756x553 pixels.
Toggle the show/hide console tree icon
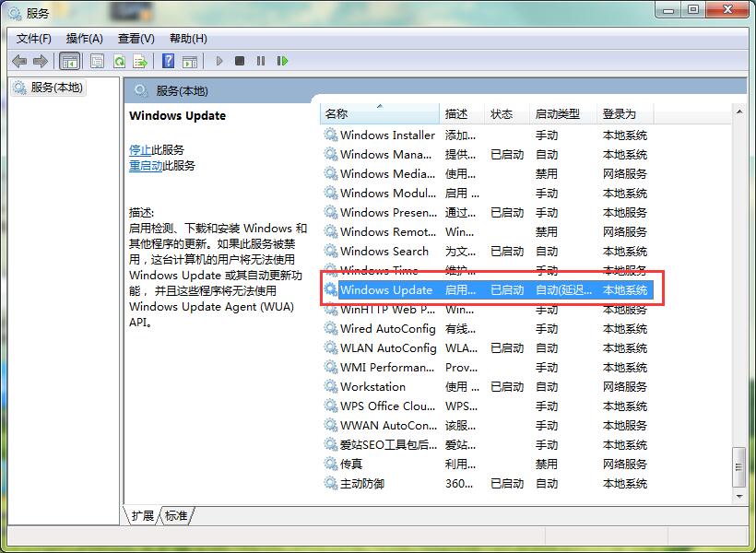pyautogui.click(x=69, y=61)
